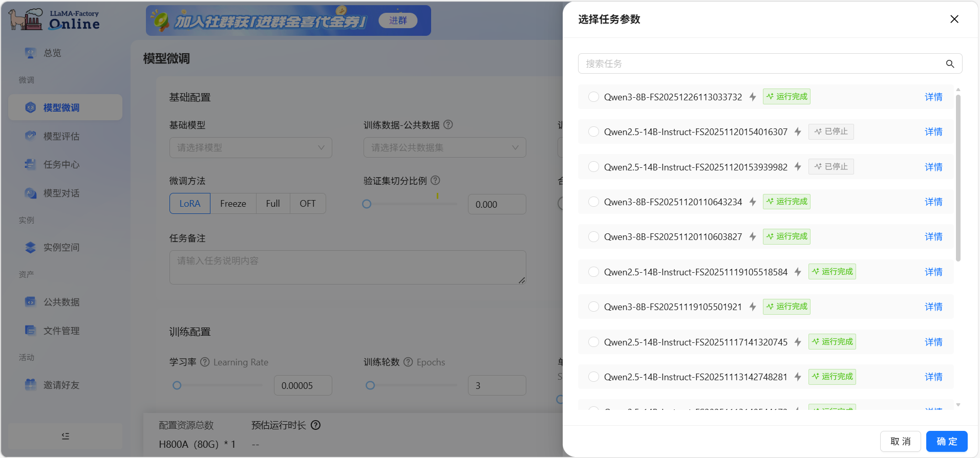Click the 文件管理 sidebar icon
This screenshot has height=458, width=980.
coord(31,331)
